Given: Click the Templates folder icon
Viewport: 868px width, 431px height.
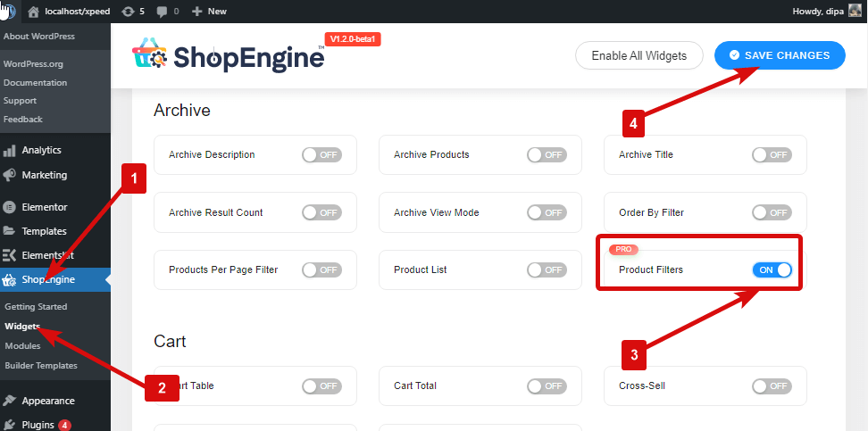Looking at the screenshot, I should coord(10,231).
